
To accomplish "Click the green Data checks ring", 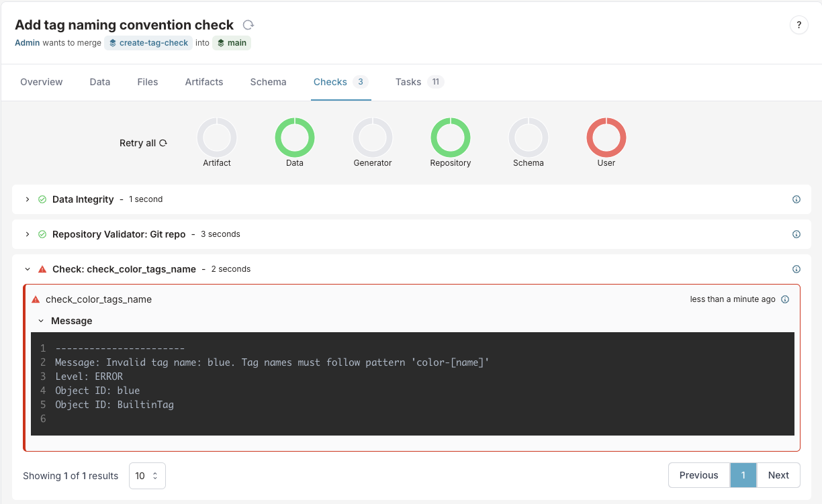I will click(294, 138).
